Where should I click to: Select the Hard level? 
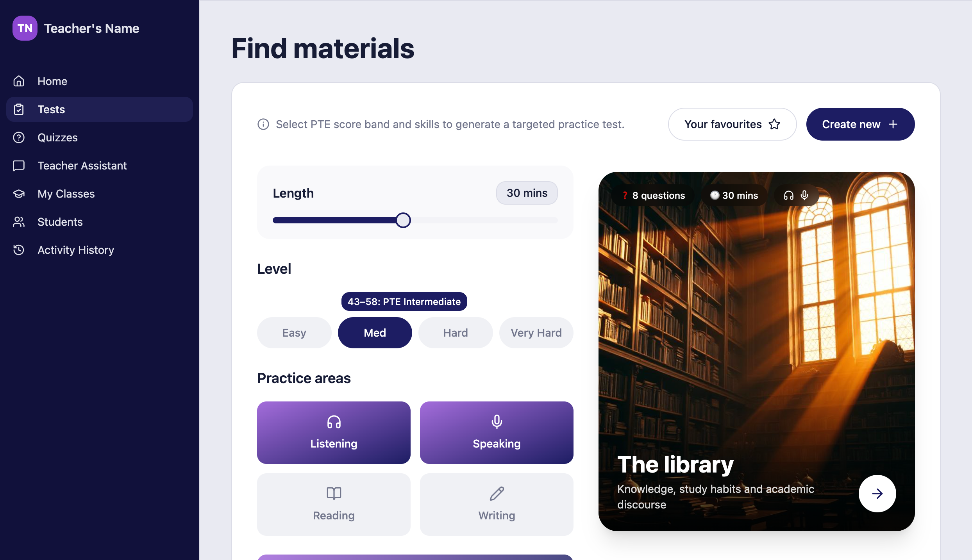click(456, 333)
